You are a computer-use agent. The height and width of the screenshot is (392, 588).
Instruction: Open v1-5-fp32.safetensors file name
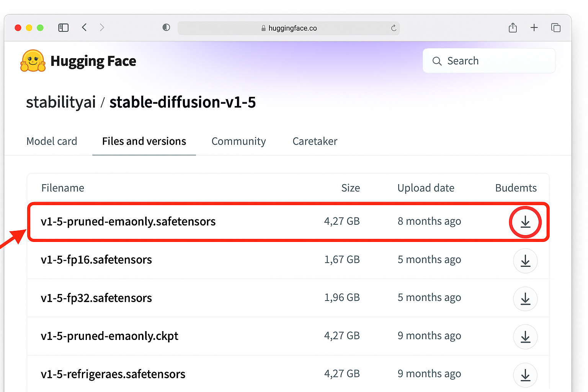click(96, 298)
